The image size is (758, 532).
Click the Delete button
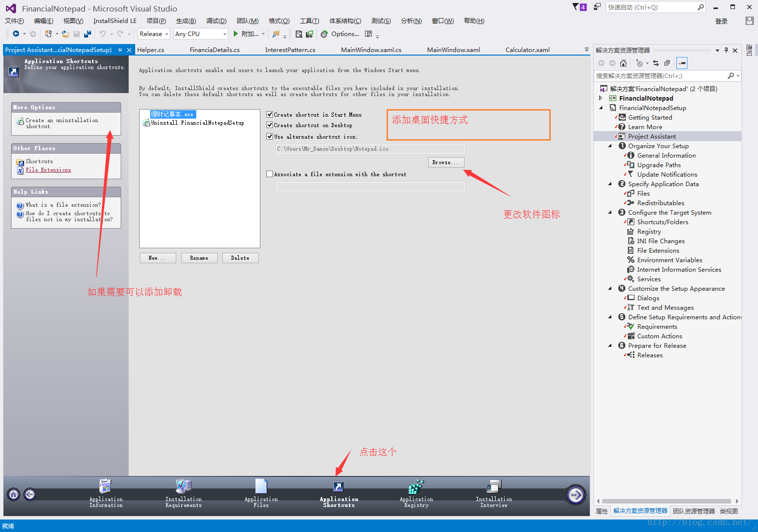pyautogui.click(x=240, y=258)
